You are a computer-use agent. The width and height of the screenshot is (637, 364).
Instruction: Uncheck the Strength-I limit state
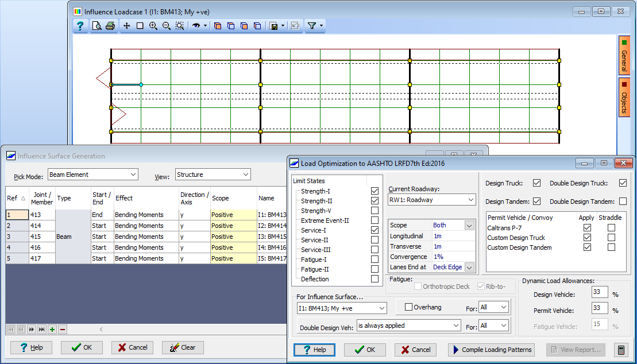pos(375,191)
